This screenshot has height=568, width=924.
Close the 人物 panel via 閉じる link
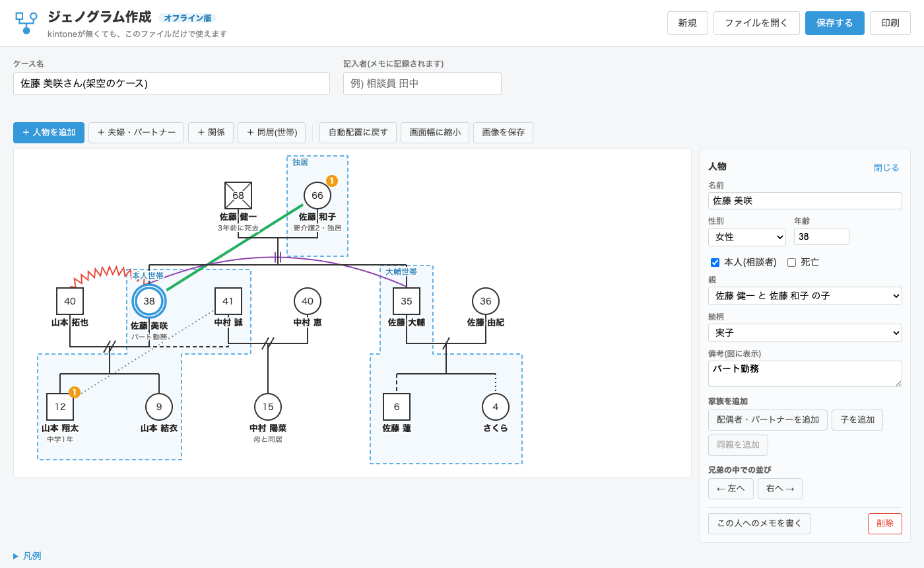(886, 168)
